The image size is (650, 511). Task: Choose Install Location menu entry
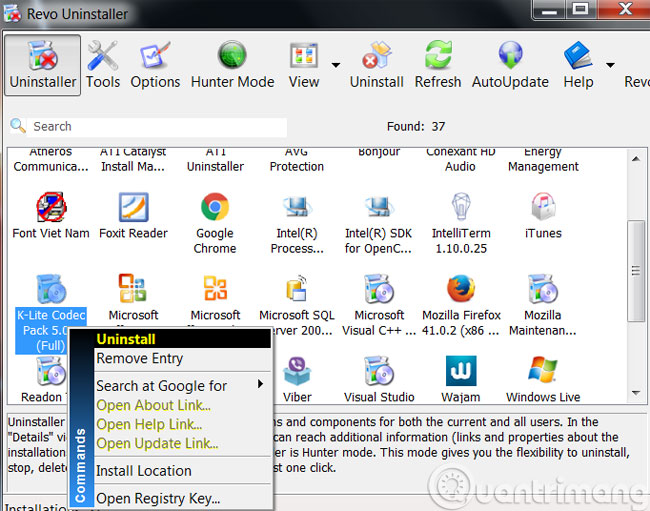coord(182,471)
